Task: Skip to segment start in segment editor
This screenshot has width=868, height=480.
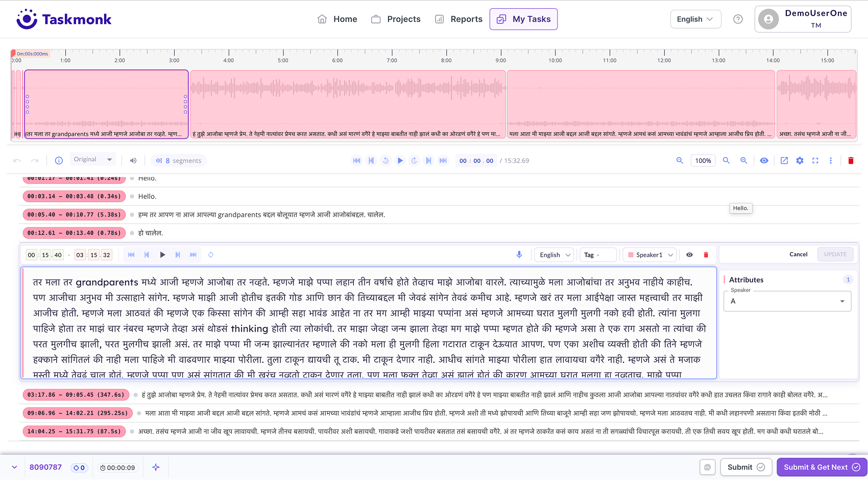Action: point(131,255)
